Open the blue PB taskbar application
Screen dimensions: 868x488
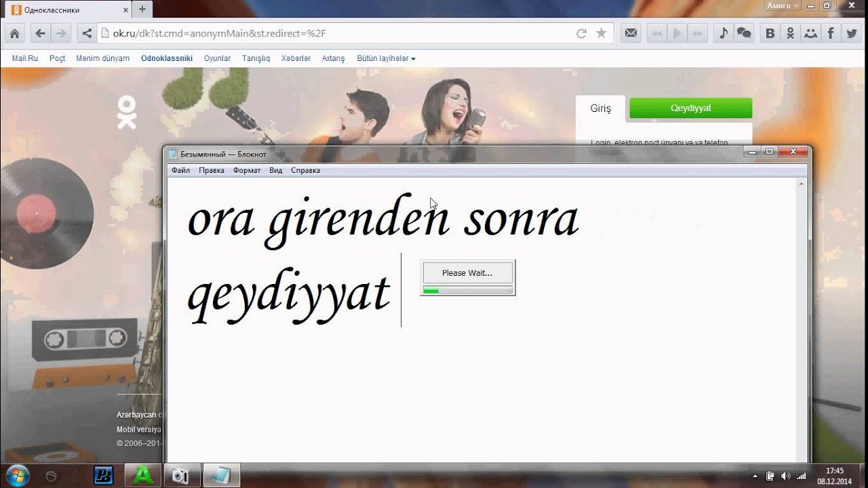(103, 475)
